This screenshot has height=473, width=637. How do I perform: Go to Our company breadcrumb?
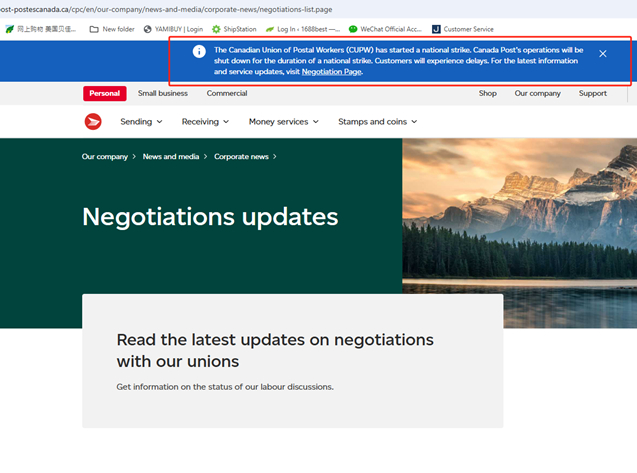105,157
